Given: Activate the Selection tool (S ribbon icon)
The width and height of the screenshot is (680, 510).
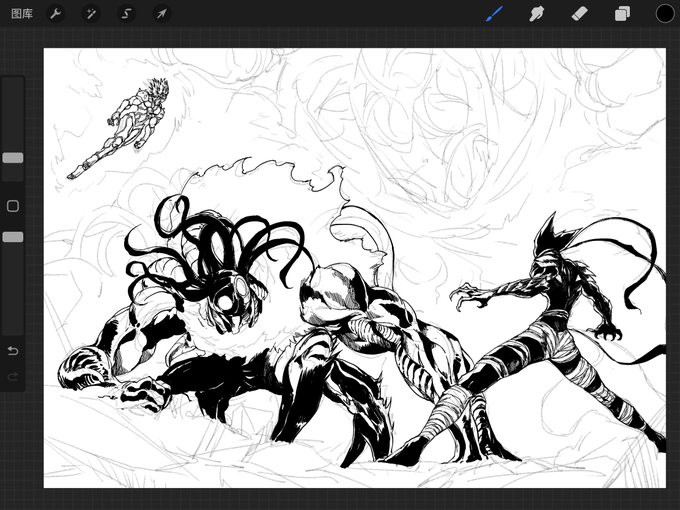Looking at the screenshot, I should tap(126, 14).
